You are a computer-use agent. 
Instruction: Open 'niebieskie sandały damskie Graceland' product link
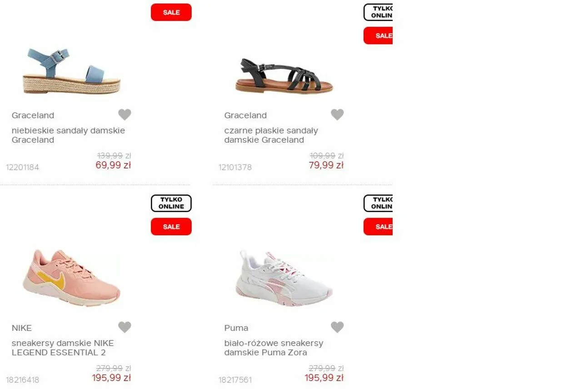point(68,135)
